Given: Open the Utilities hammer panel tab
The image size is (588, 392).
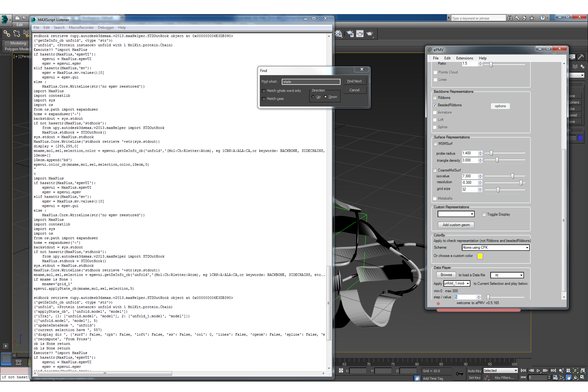Looking at the screenshot, I should point(581,57).
